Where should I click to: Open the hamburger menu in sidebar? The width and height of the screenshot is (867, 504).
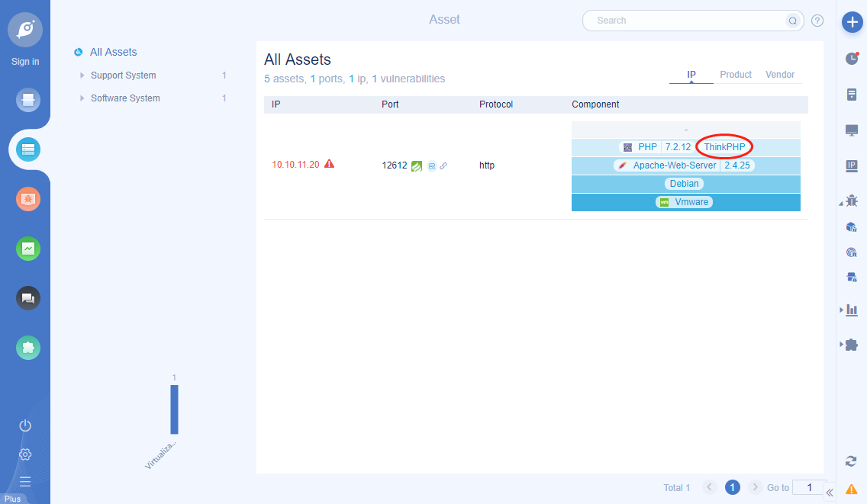tap(25, 481)
